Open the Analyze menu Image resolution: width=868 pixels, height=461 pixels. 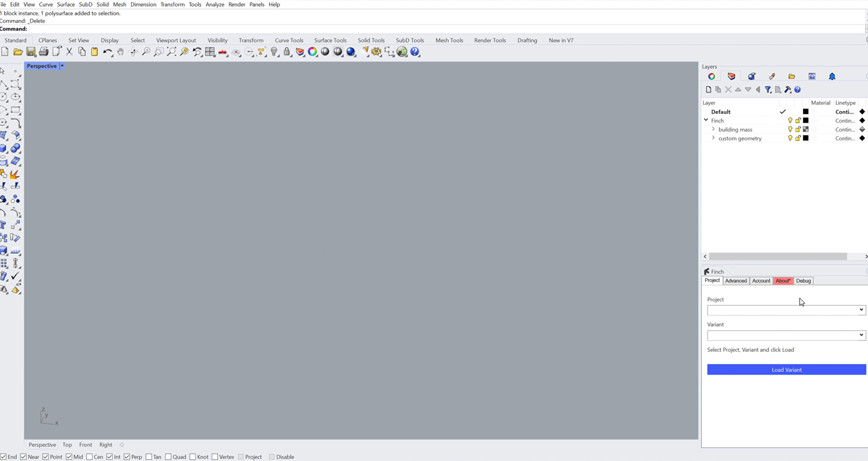coord(215,4)
